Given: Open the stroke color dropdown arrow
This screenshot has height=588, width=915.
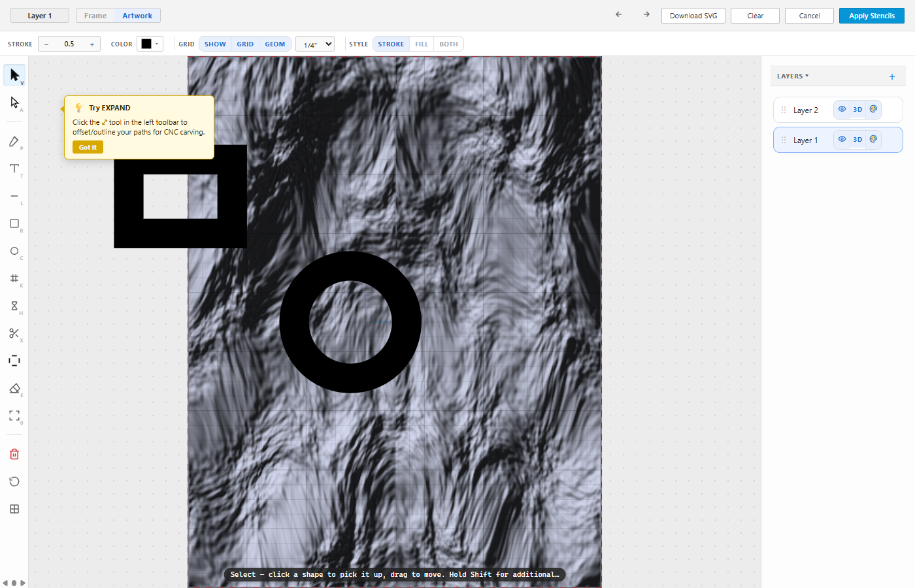Looking at the screenshot, I should (x=157, y=44).
